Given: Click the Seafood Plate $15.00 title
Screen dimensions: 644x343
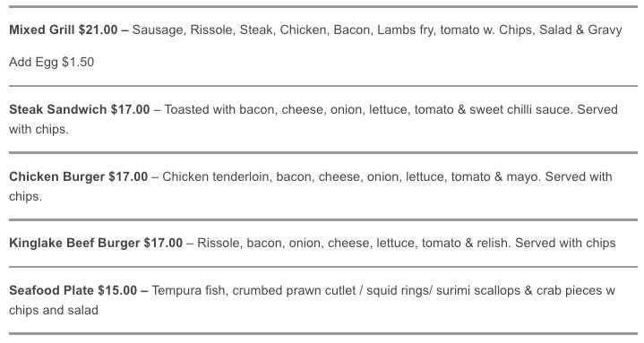Looking at the screenshot, I should 73,290.
